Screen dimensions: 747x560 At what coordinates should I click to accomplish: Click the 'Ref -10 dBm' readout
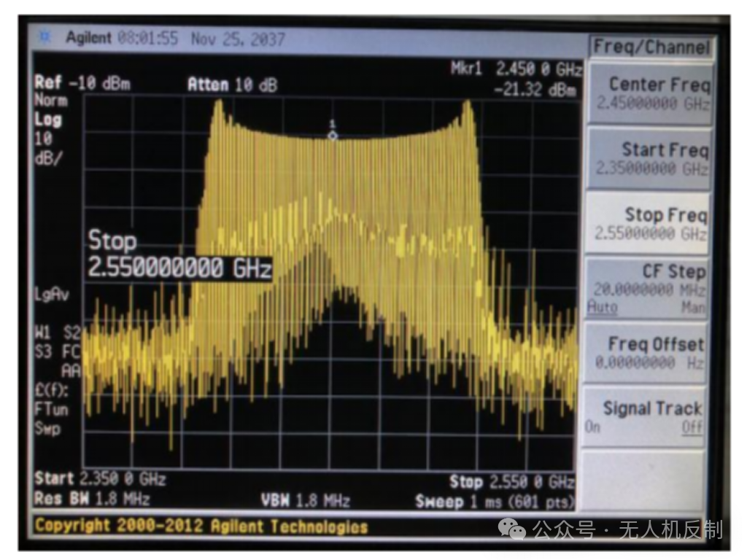[82, 83]
